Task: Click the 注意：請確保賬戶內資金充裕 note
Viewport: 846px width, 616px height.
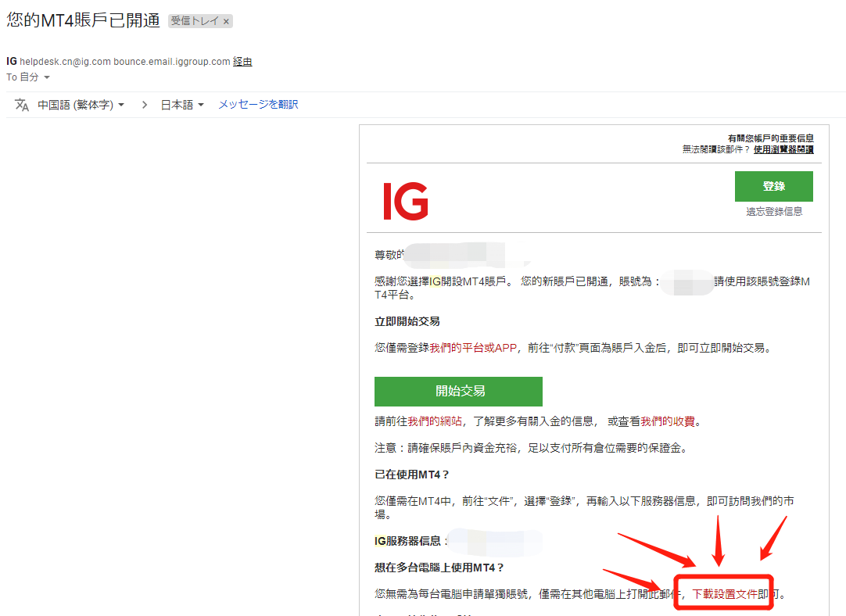Action: [531, 448]
